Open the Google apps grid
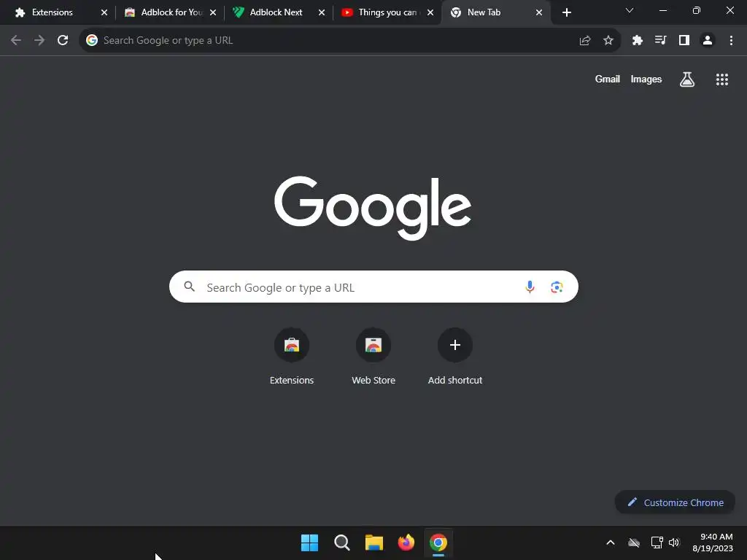 point(722,79)
